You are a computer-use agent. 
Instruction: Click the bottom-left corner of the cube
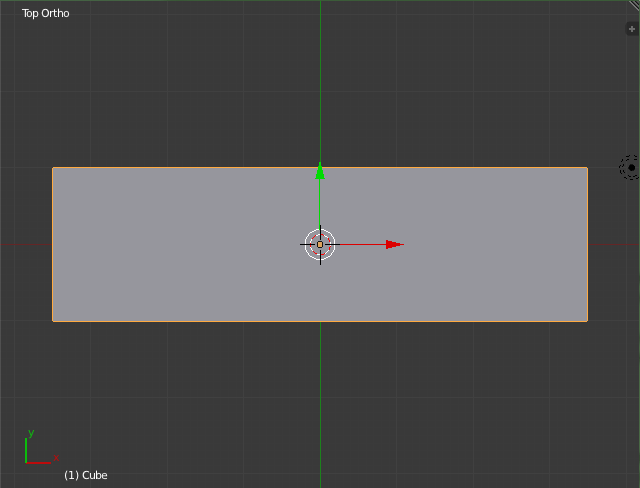point(53,321)
